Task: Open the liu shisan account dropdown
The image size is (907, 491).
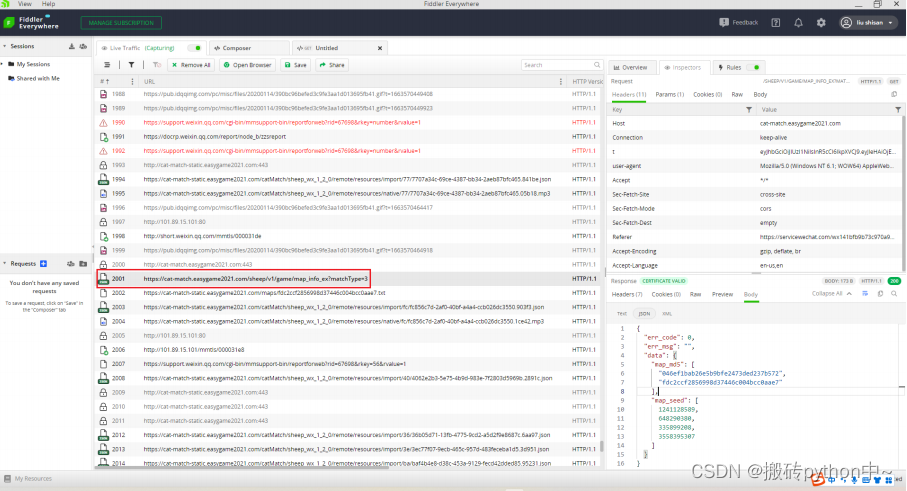Action: pyautogui.click(x=867, y=22)
